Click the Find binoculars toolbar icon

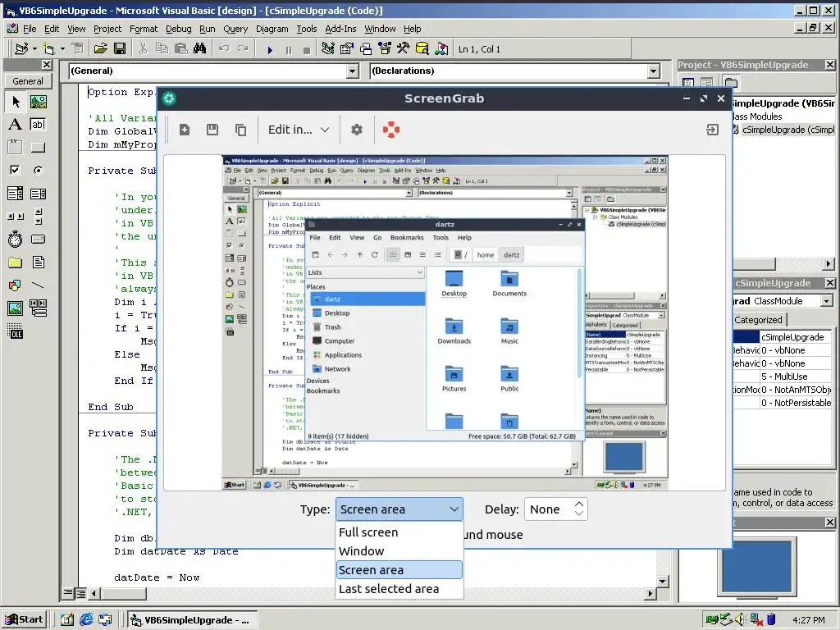point(200,48)
